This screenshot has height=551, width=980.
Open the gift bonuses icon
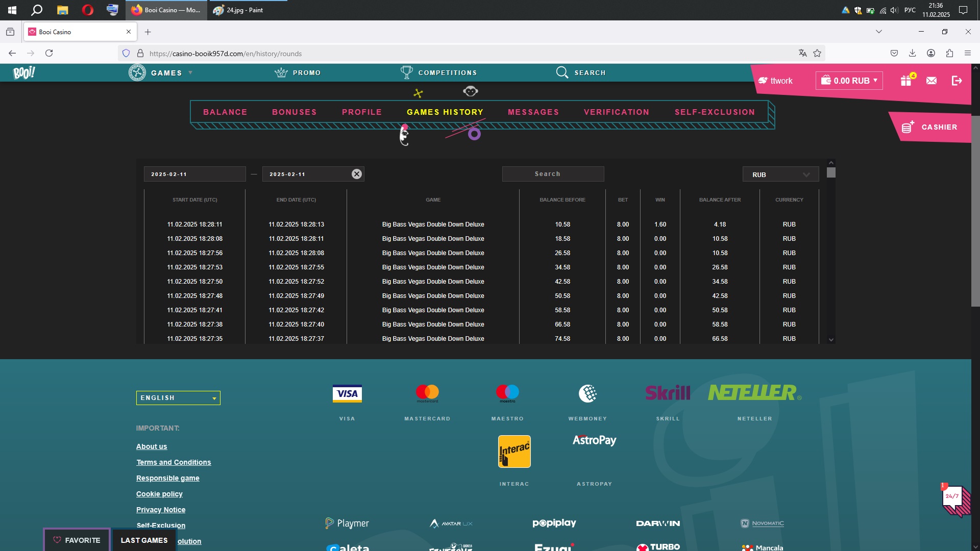click(x=907, y=80)
